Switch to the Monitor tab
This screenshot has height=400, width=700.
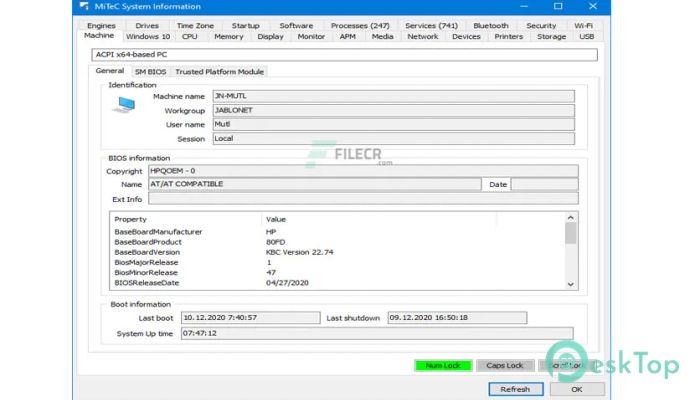click(x=311, y=37)
